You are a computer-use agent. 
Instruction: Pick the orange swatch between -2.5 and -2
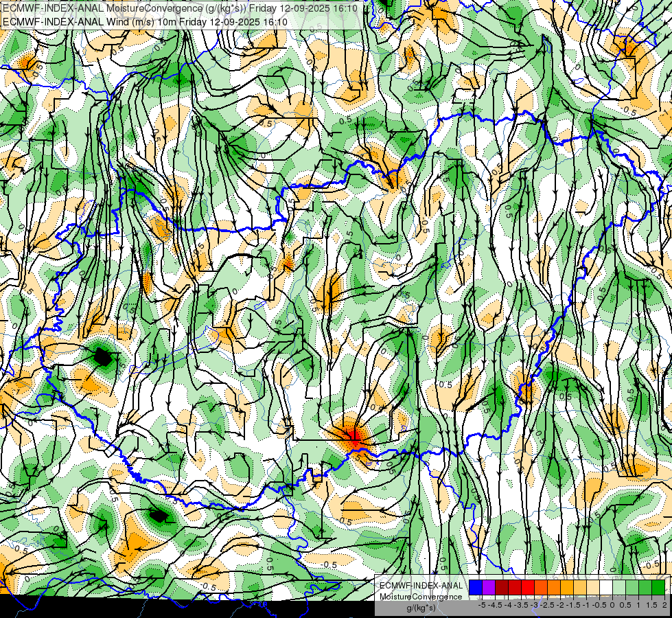554,587
